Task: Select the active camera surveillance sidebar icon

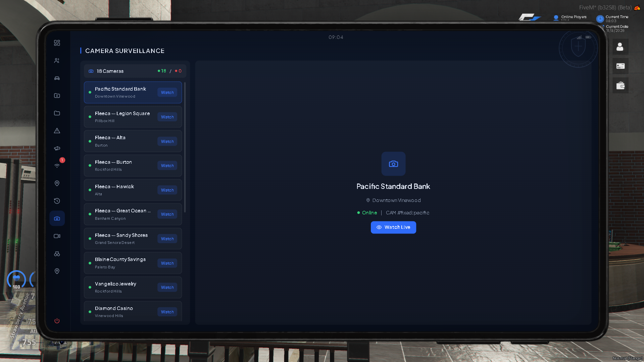Action: (x=57, y=218)
